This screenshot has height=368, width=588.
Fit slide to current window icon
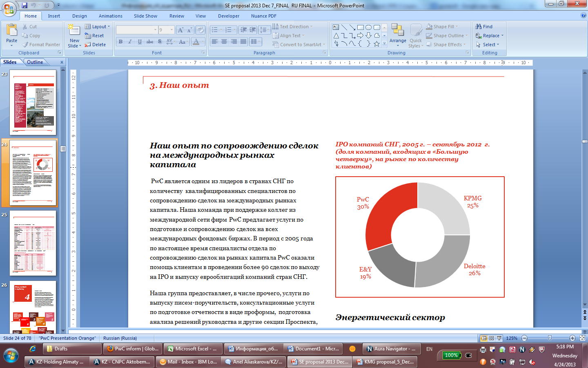point(582,338)
